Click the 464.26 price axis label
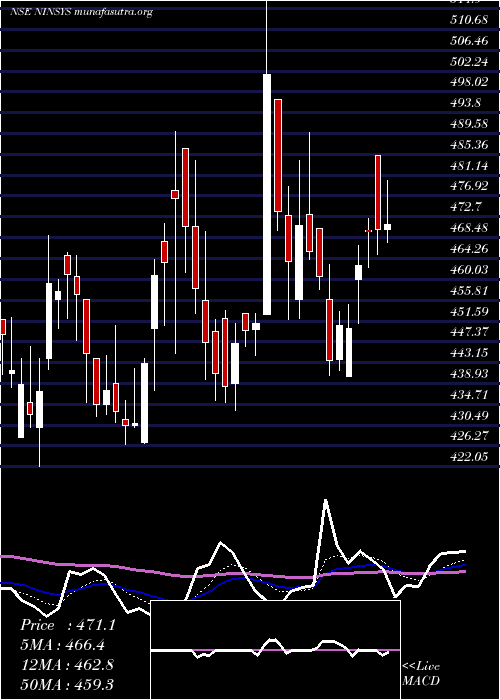Screen dimensions: 500x700 (x=468, y=249)
